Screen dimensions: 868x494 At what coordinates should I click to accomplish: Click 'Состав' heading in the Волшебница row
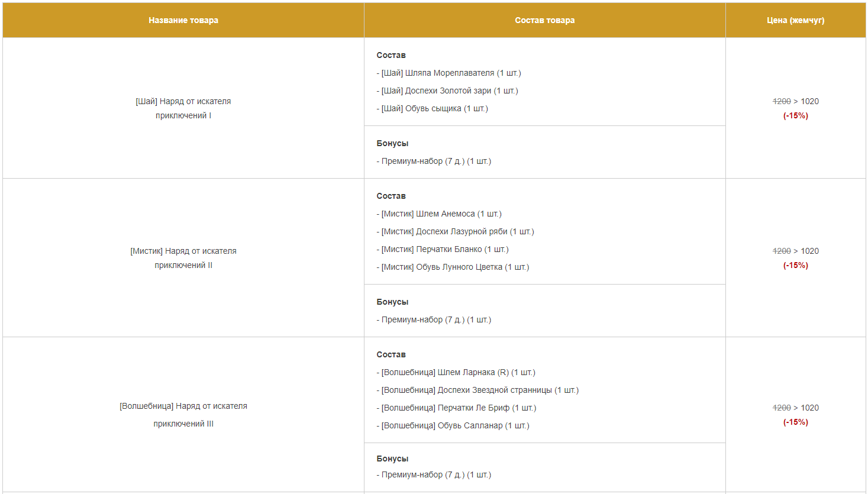pyautogui.click(x=391, y=354)
